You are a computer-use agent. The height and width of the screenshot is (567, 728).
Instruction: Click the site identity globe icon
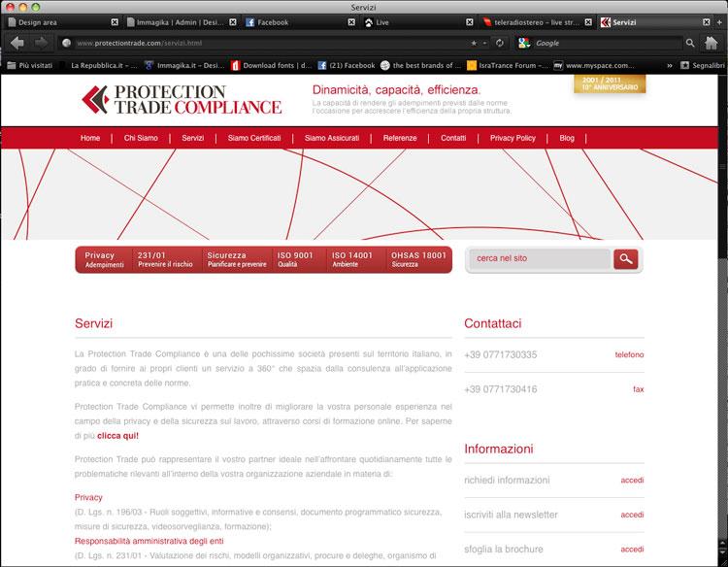point(66,43)
